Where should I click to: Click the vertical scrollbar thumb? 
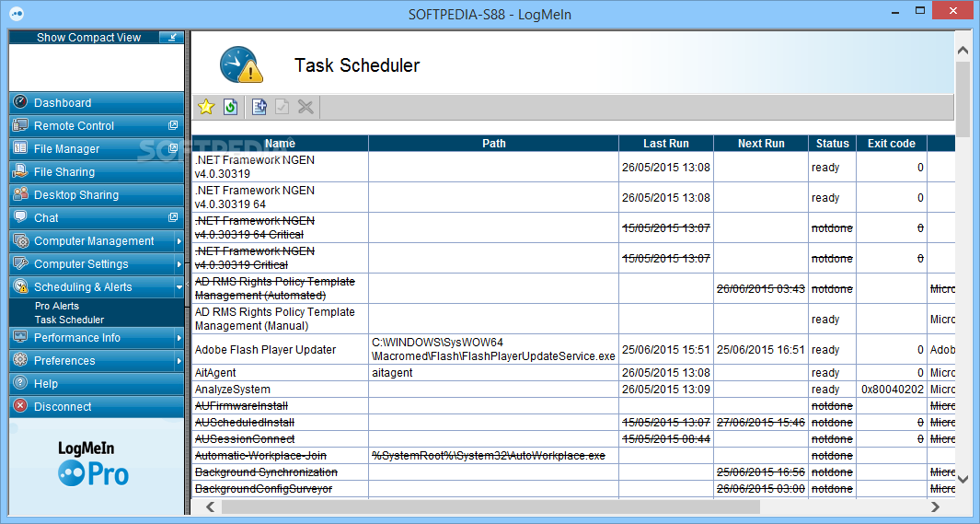(963, 99)
